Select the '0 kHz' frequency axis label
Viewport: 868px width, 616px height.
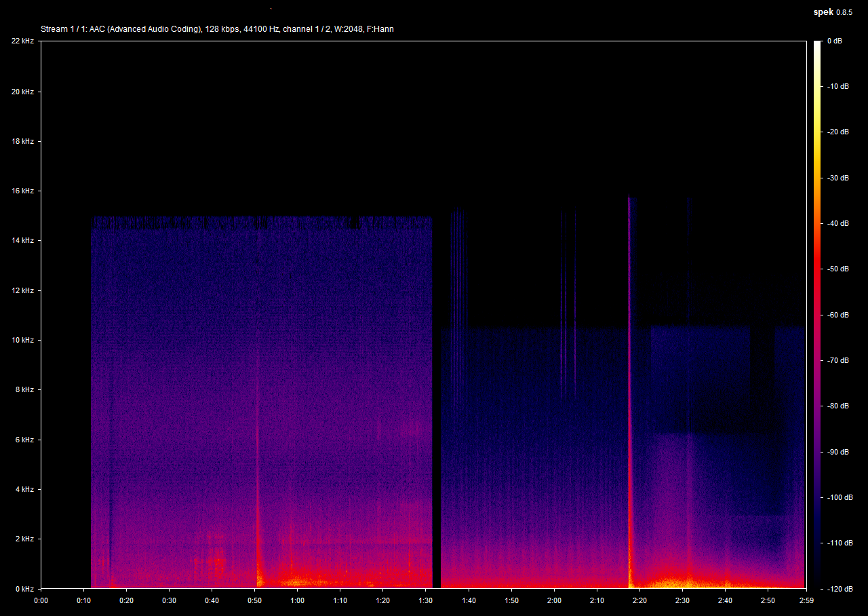(24, 588)
